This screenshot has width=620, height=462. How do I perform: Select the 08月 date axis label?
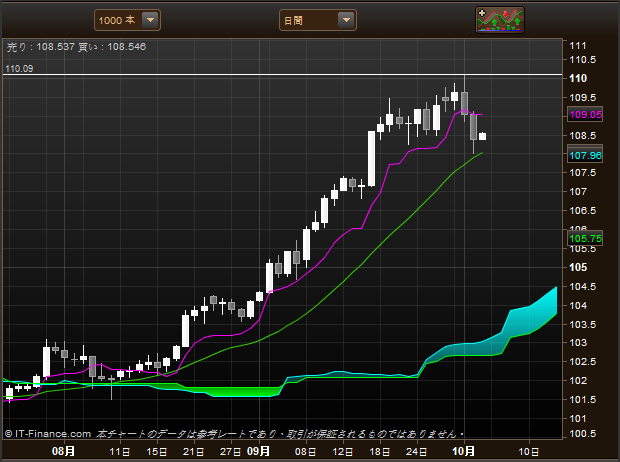tap(63, 451)
